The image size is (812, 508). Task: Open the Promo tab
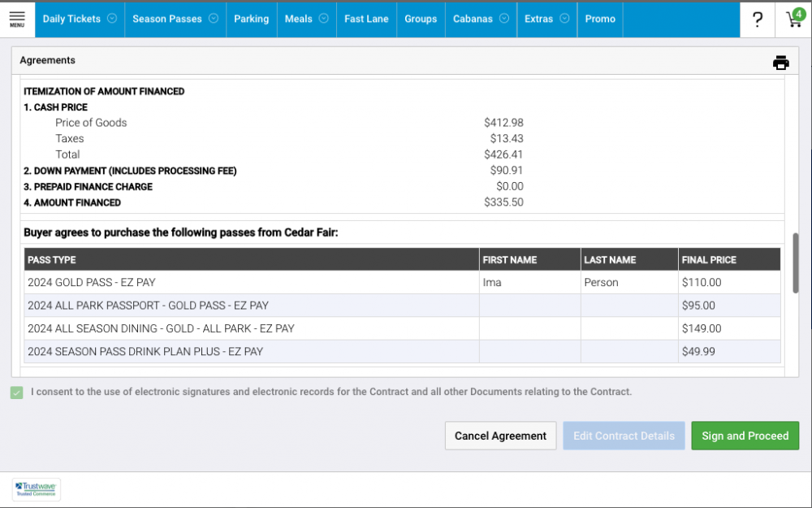[x=600, y=19]
